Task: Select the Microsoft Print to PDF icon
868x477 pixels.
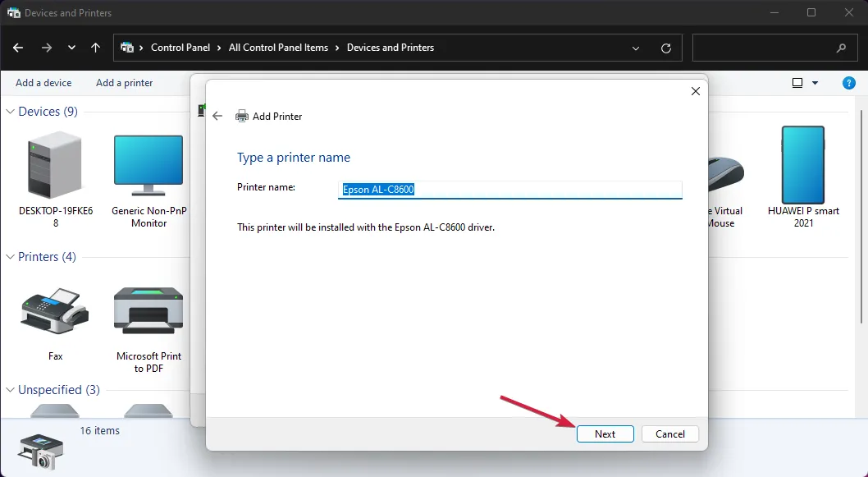Action: 148,312
